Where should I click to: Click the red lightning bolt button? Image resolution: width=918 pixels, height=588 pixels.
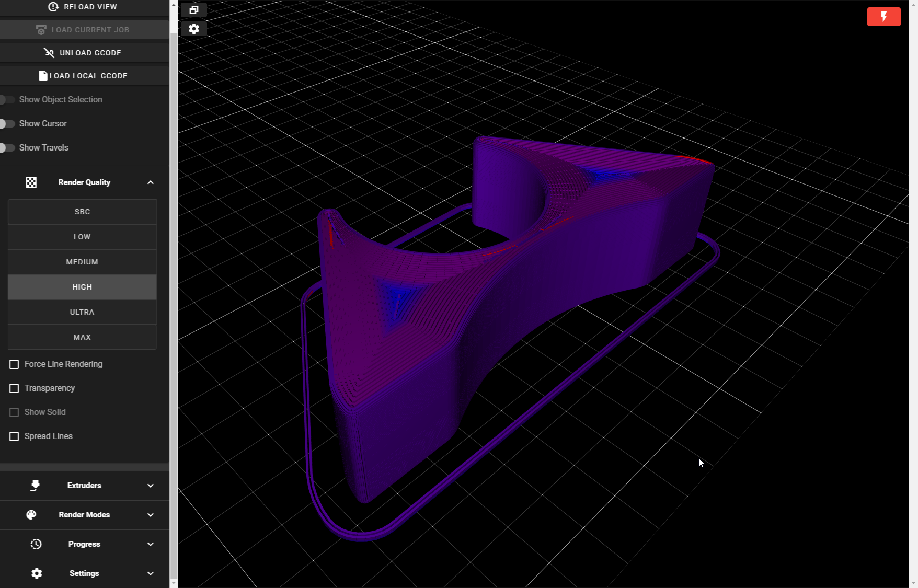(883, 17)
